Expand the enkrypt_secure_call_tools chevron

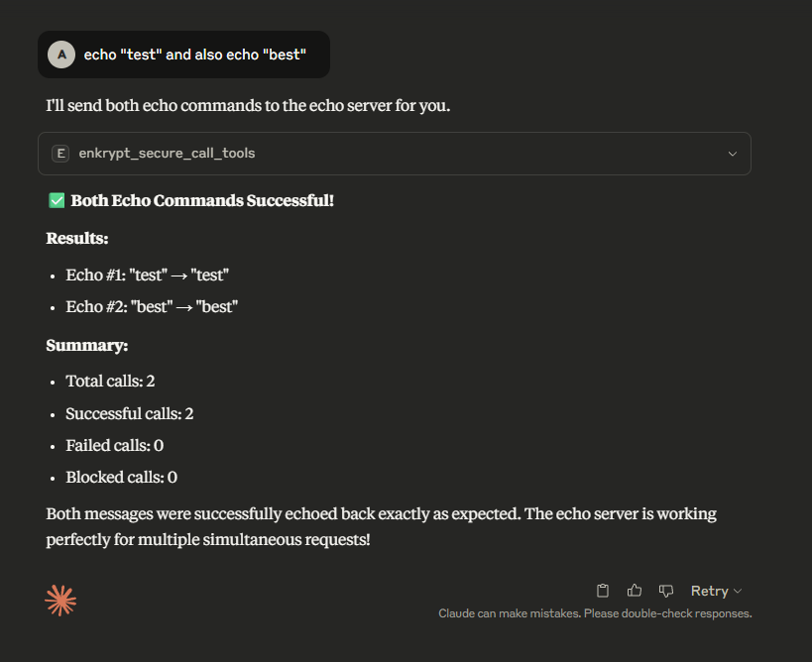(733, 154)
